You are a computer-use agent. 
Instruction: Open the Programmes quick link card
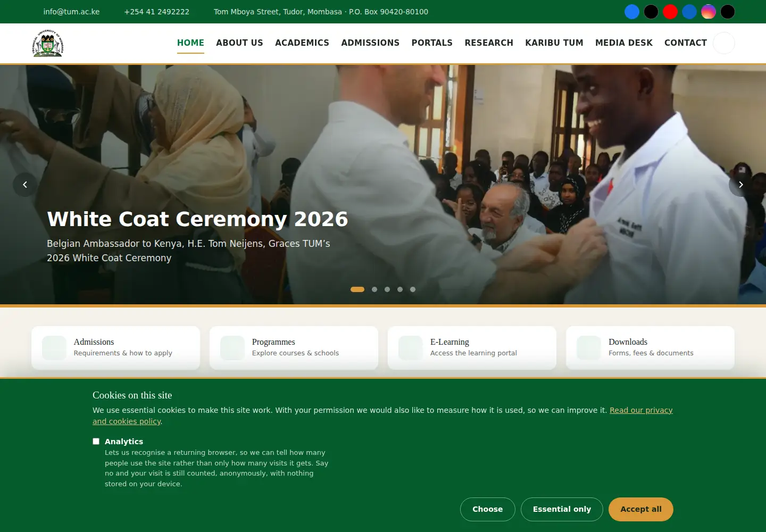pos(294,348)
